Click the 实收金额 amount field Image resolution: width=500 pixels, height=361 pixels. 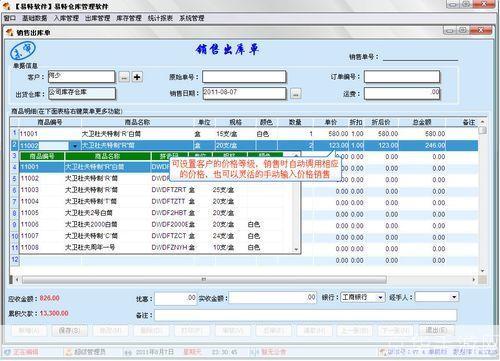click(272, 297)
